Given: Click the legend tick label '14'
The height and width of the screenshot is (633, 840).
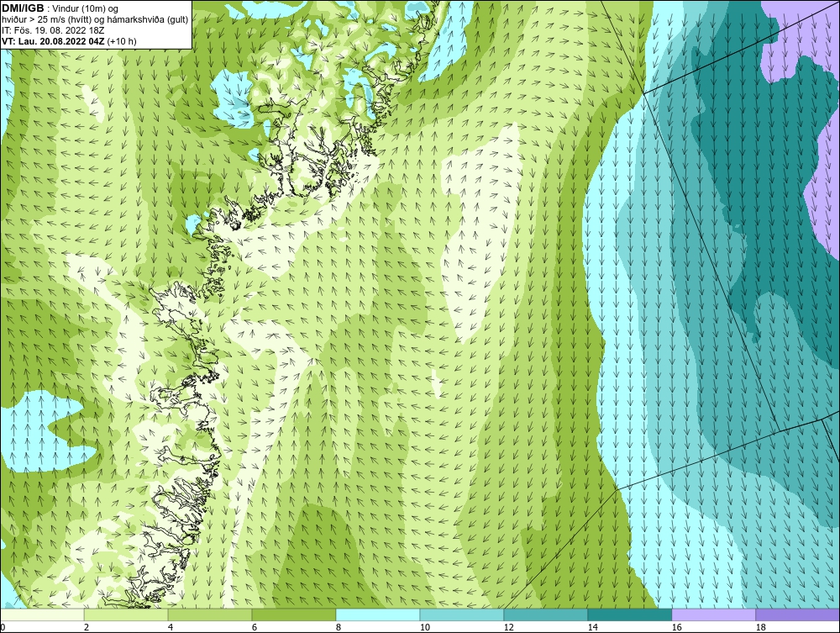Looking at the screenshot, I should tap(592, 627).
